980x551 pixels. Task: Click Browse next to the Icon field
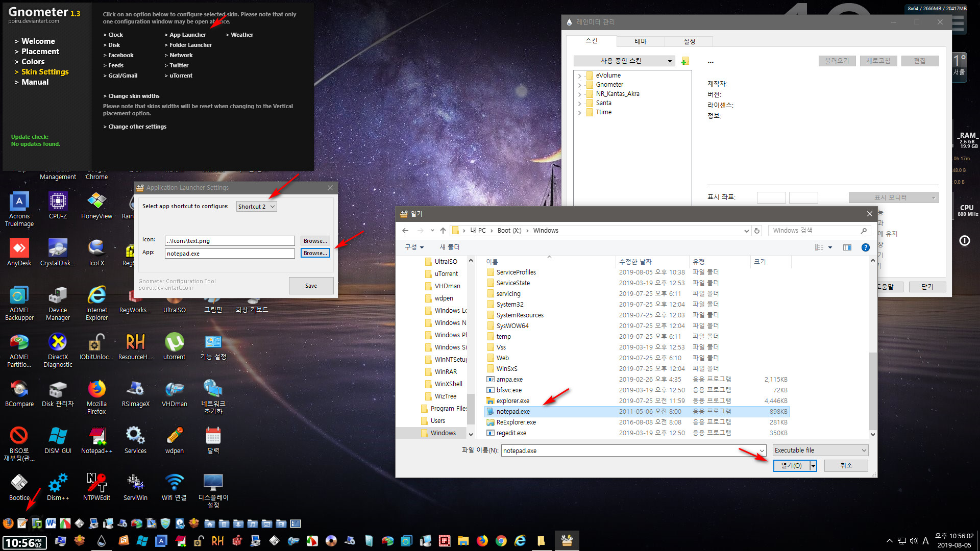(x=315, y=240)
